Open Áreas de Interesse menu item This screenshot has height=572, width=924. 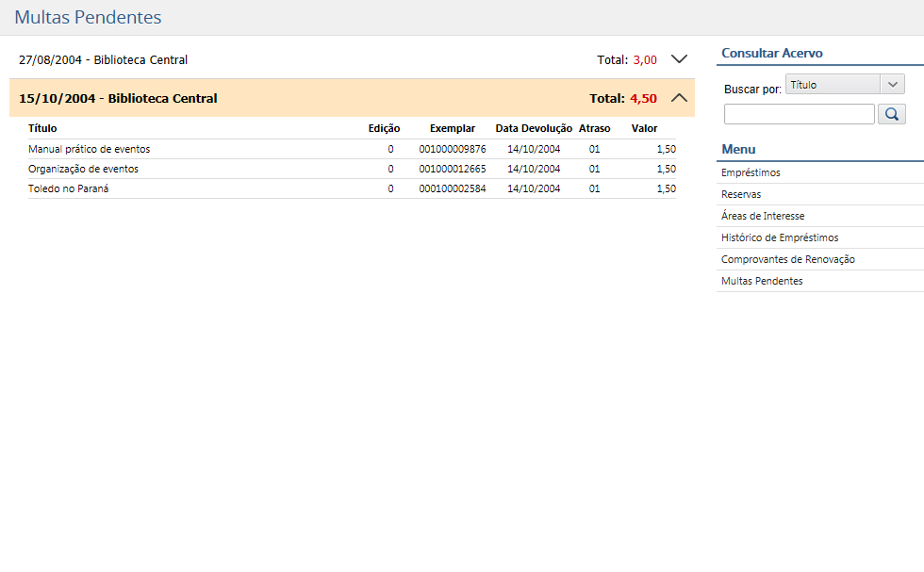tap(763, 216)
